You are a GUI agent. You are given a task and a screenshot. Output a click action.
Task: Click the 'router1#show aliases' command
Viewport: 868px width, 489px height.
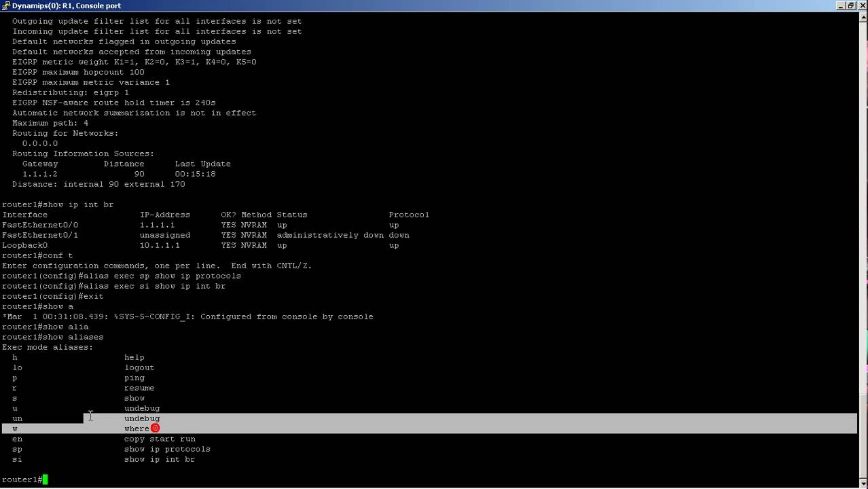point(53,337)
